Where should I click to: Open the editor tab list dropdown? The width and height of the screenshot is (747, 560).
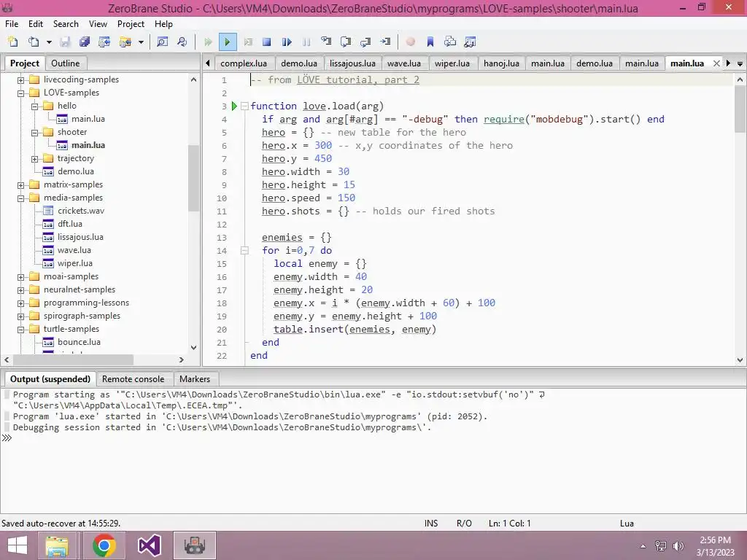click(740, 63)
